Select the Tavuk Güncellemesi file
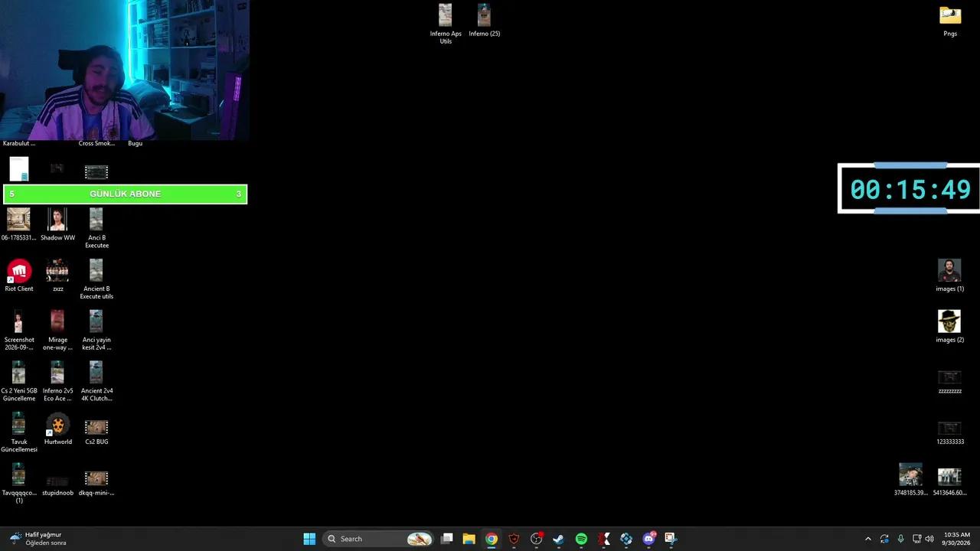Image resolution: width=980 pixels, height=551 pixels. [19, 432]
